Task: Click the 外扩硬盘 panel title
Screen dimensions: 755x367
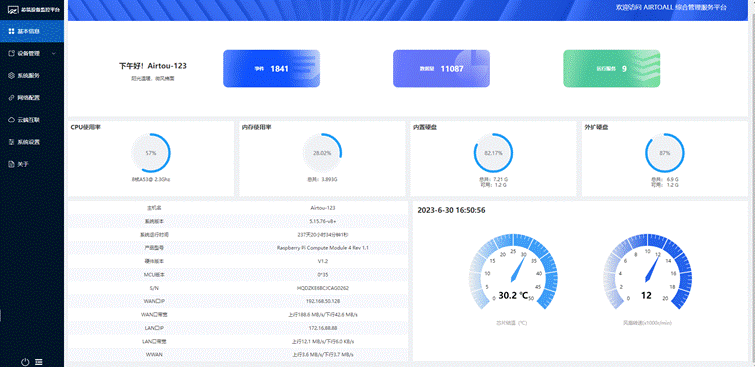Action: click(596, 128)
